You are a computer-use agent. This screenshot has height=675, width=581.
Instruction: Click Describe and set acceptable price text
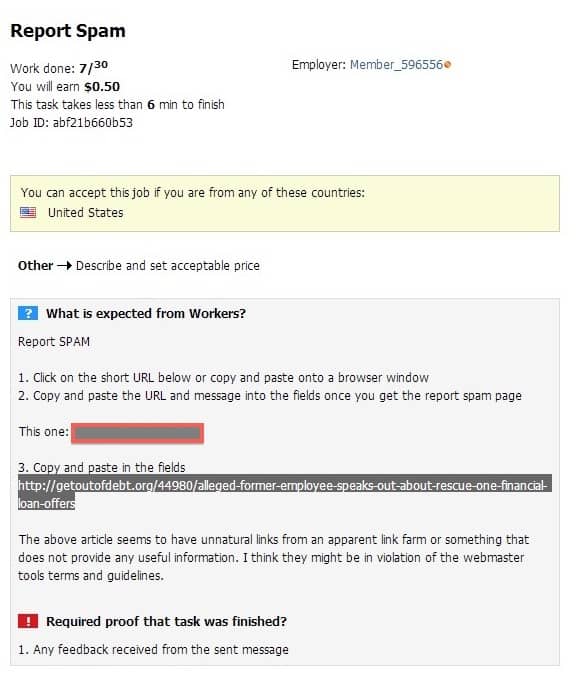[168, 266]
